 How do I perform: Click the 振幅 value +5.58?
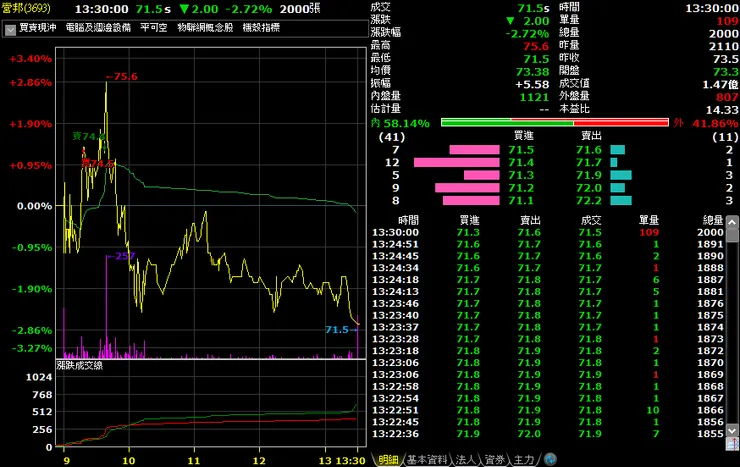point(532,84)
